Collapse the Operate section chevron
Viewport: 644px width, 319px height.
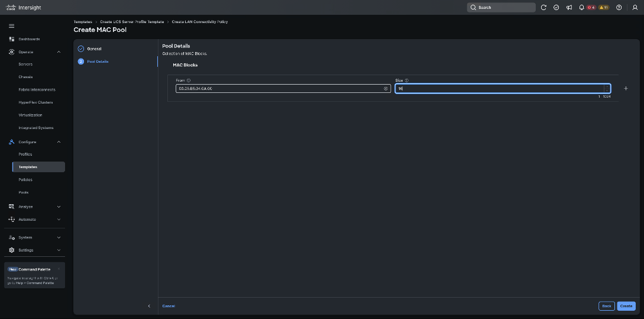pyautogui.click(x=59, y=52)
